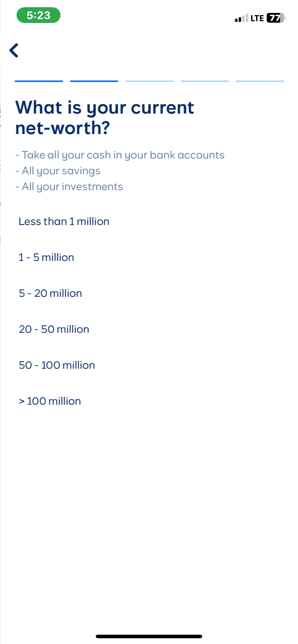The image size is (298, 644).
Task: Choose the 50 - 100 million range
Action: 57,365
